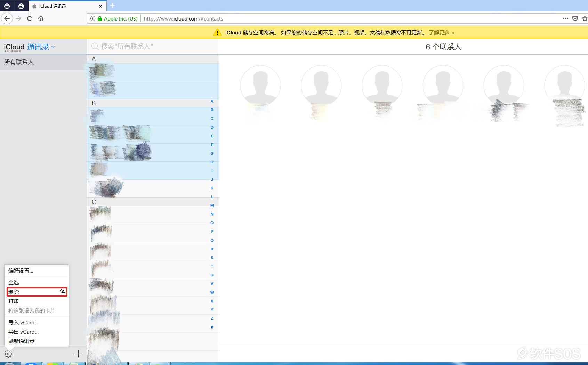Open the 了解更多 storage link

(x=441, y=32)
